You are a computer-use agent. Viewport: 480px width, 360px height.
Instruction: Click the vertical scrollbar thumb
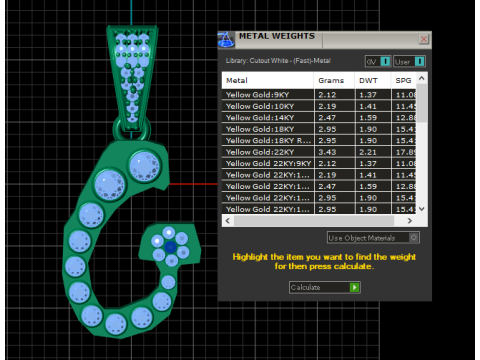tap(422, 103)
